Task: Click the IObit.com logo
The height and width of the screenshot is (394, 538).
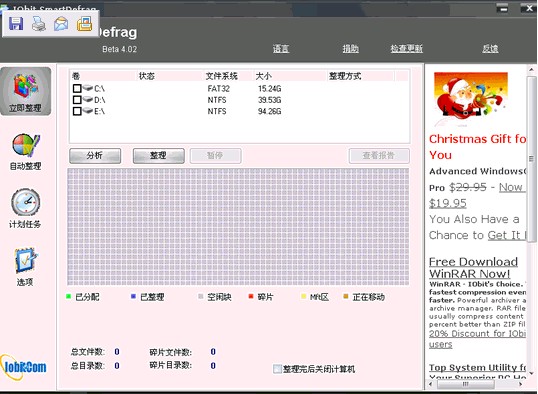Action: (24, 367)
